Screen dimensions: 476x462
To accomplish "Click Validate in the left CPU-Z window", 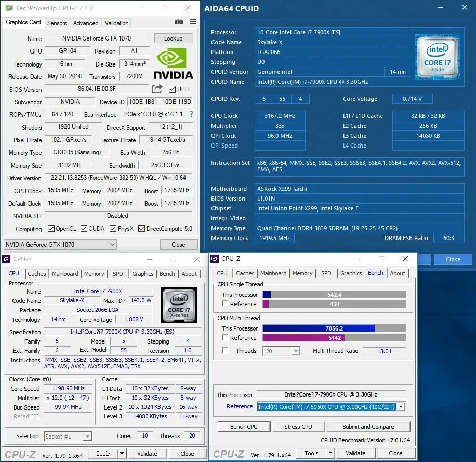I will click(147, 454).
